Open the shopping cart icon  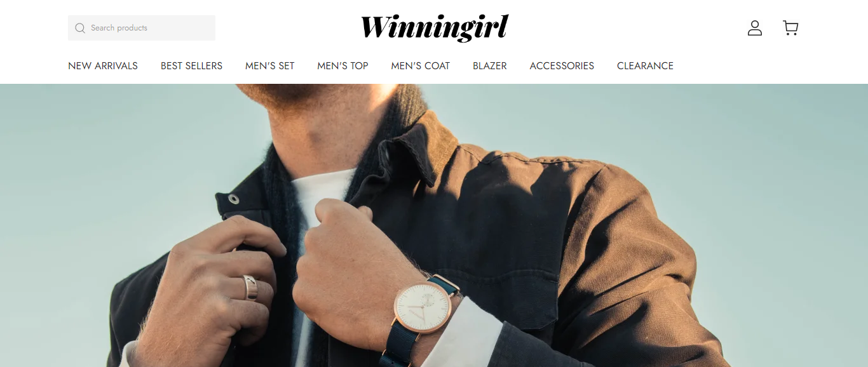pos(790,28)
